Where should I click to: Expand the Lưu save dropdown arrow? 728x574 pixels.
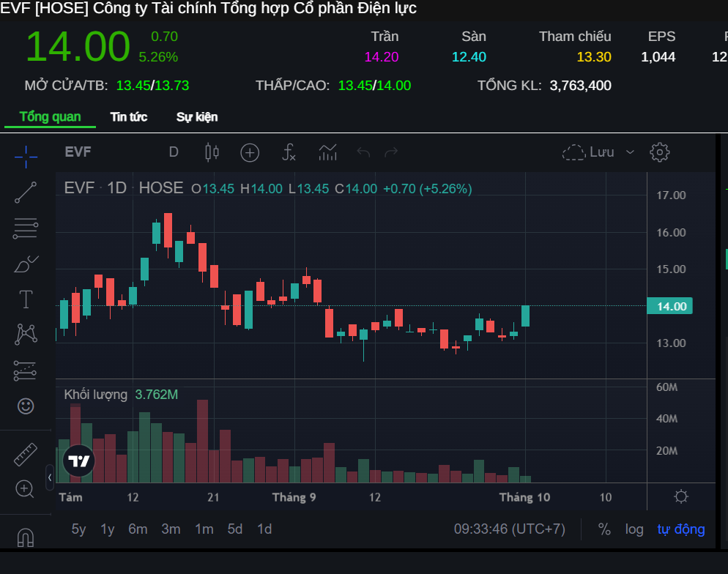[x=630, y=152]
